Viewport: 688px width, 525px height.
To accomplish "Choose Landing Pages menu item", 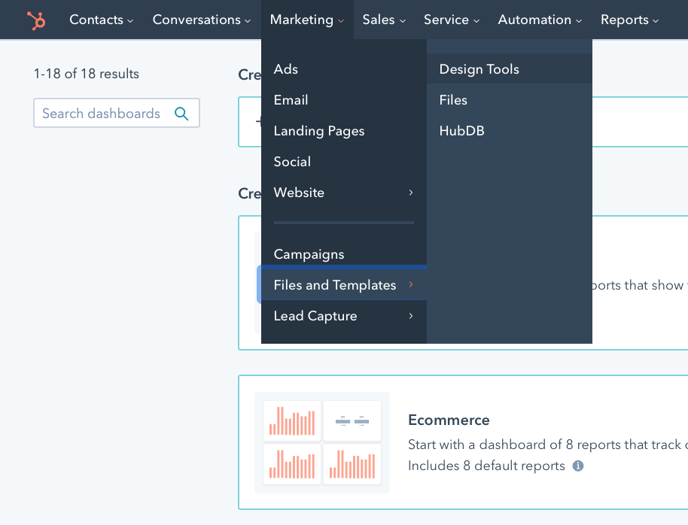I will tap(344, 131).
